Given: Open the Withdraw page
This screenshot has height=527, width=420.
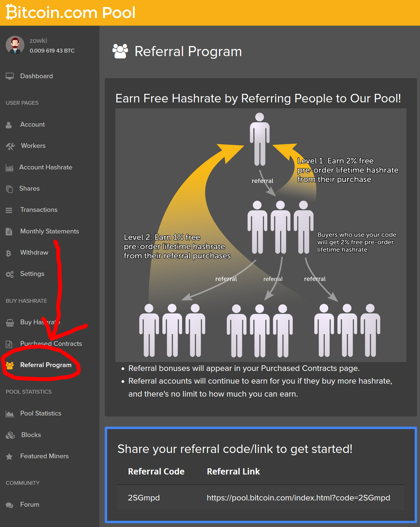Looking at the screenshot, I should pyautogui.click(x=34, y=253).
